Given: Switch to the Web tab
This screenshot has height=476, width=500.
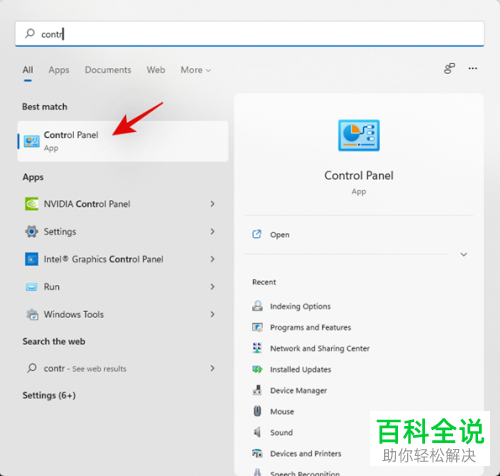Looking at the screenshot, I should pyautogui.click(x=156, y=70).
